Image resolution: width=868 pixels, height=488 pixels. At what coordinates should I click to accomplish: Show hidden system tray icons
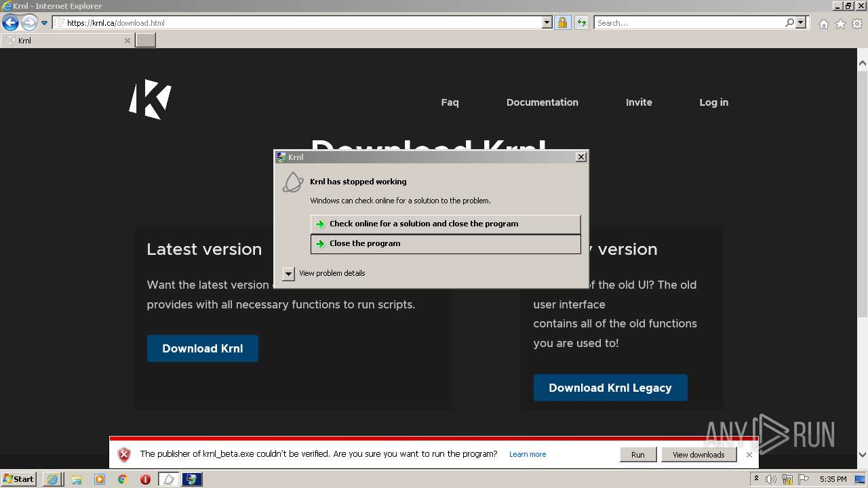pyautogui.click(x=757, y=479)
